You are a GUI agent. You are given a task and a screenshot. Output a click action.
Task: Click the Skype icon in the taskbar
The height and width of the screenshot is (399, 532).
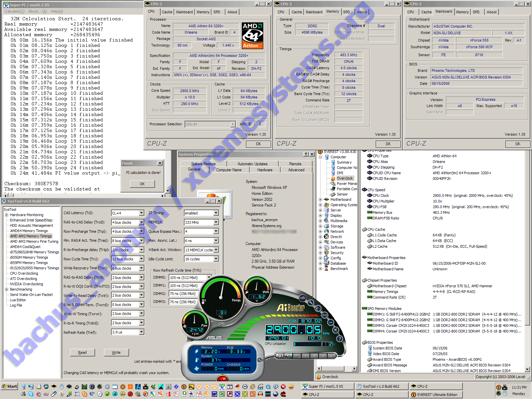coord(31,394)
